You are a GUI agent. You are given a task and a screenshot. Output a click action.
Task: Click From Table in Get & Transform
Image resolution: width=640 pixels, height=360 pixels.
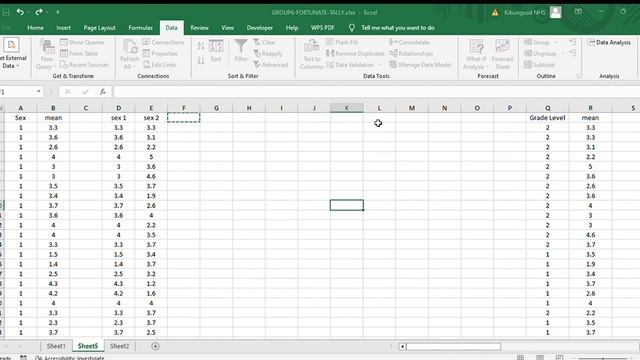tap(79, 53)
